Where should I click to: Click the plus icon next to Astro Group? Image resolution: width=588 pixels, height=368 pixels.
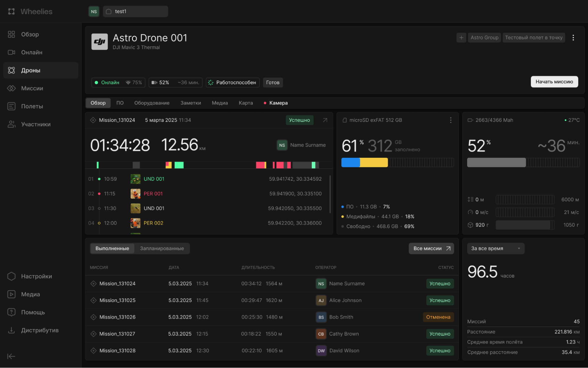(461, 38)
